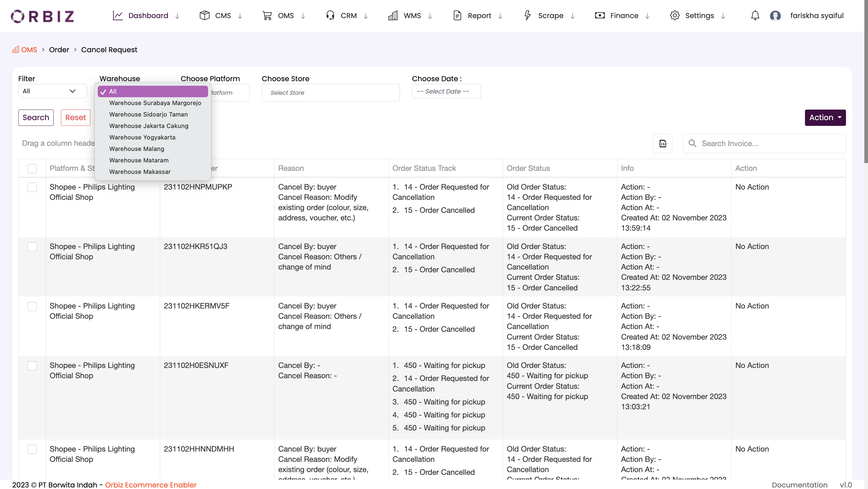Expand the Scrape menu arrow
The image size is (868, 489).
pos(572,16)
